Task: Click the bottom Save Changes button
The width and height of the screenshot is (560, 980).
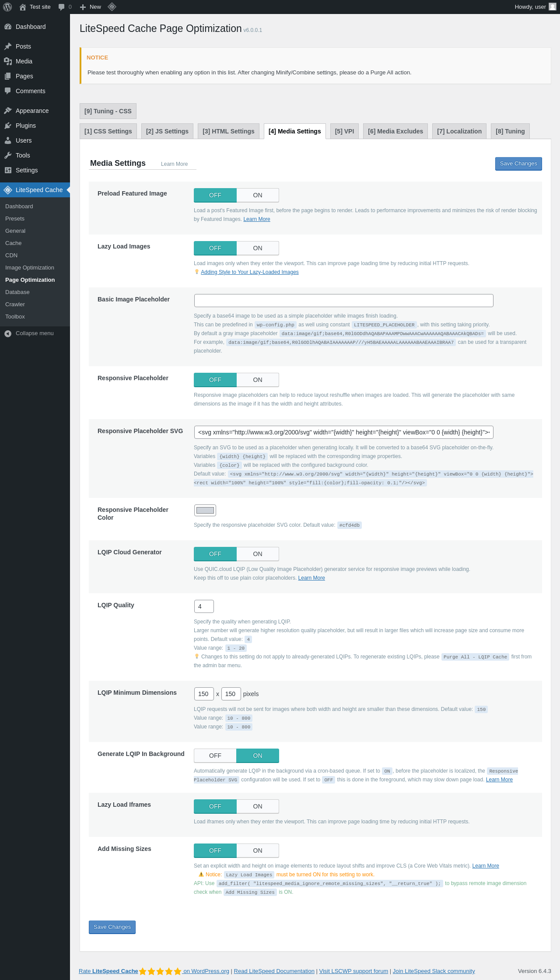Action: 112,927
